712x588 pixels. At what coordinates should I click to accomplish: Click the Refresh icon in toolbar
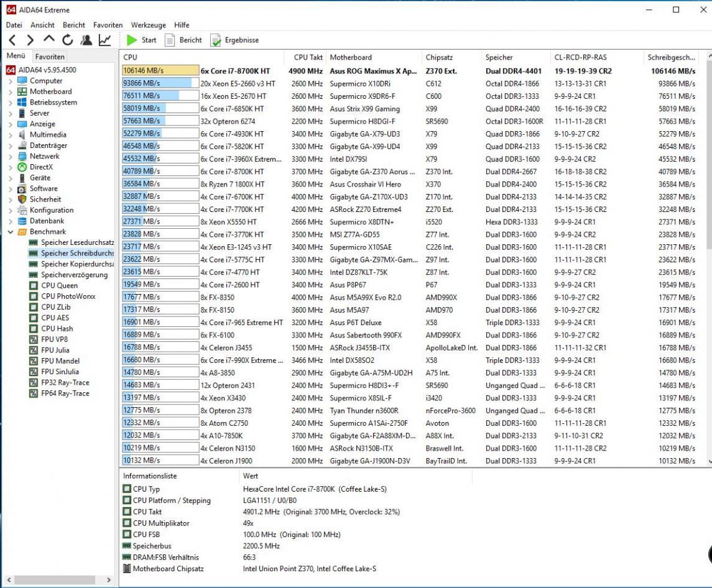coord(68,40)
